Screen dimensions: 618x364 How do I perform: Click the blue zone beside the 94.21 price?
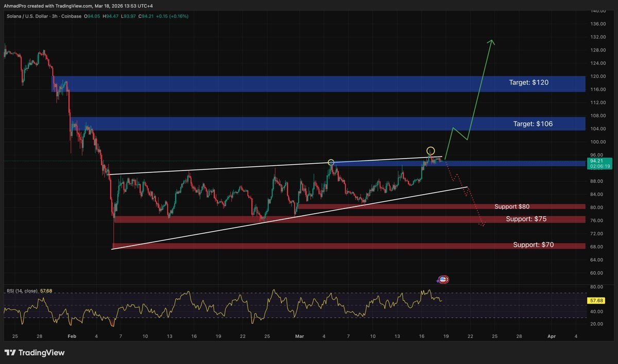tap(515, 164)
